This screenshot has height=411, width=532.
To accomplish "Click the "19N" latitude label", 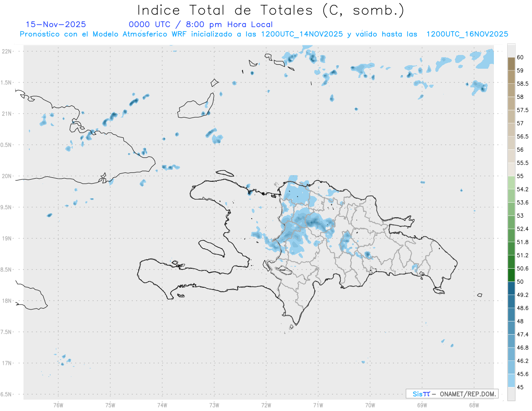I will [x=7, y=239].
